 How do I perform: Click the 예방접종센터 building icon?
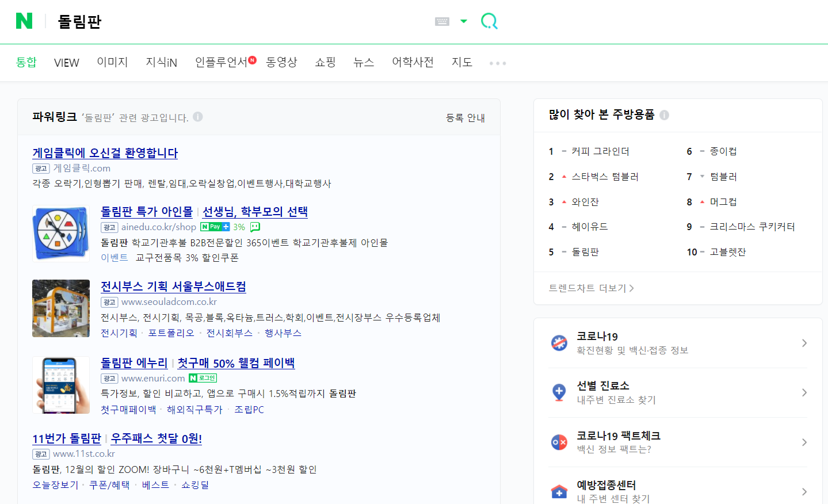tap(559, 491)
